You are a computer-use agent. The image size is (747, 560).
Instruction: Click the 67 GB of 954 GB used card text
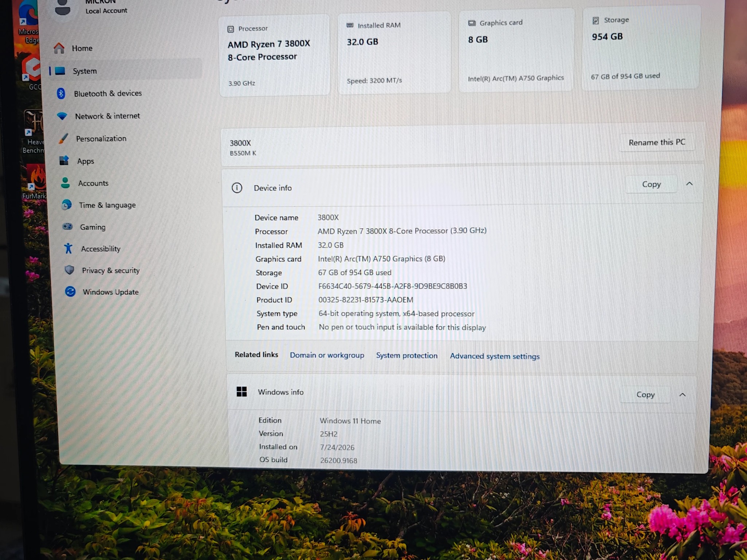(x=626, y=76)
